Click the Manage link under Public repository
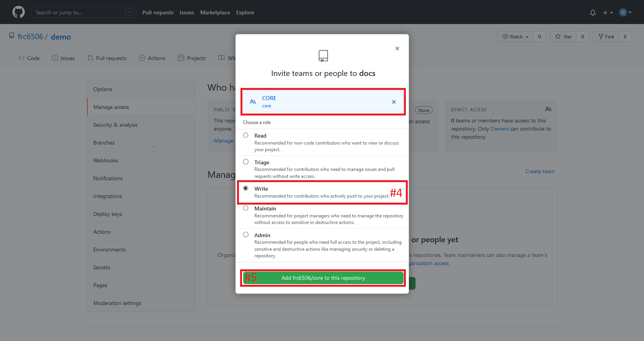Image resolution: width=644 pixels, height=341 pixels. pyautogui.click(x=223, y=141)
